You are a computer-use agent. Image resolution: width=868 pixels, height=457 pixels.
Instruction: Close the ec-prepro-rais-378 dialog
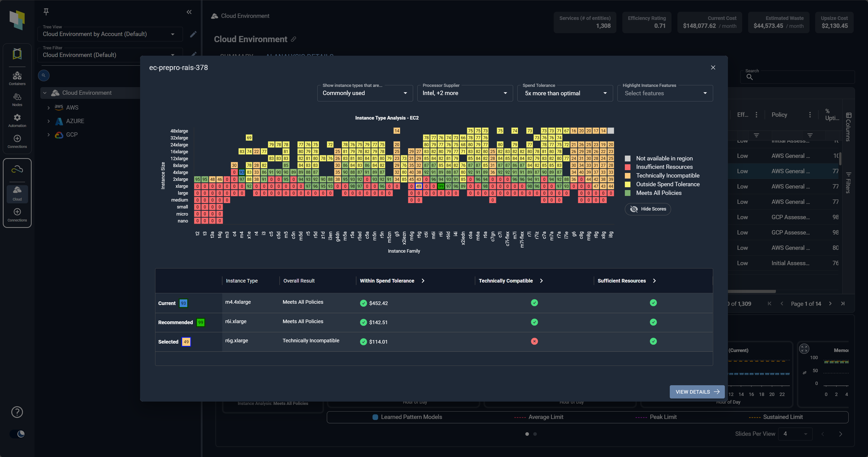pyautogui.click(x=713, y=67)
